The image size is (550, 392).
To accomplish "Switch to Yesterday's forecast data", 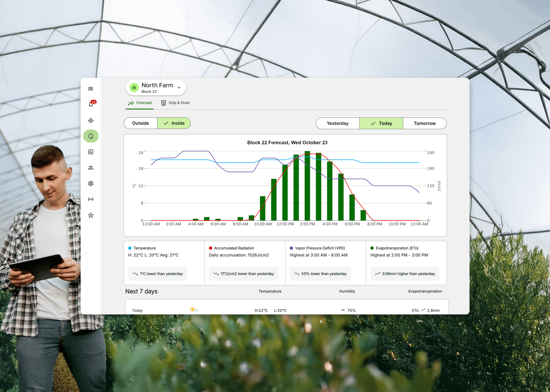I will click(x=337, y=123).
